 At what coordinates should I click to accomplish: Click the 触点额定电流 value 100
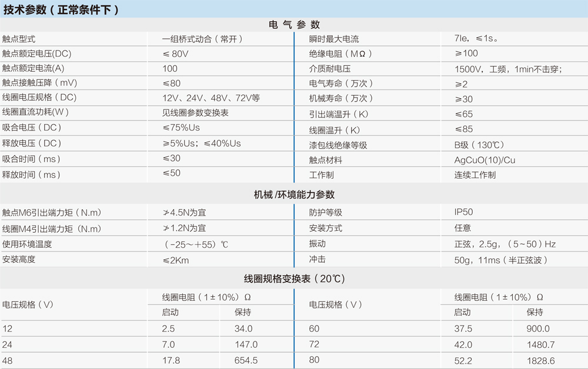(171, 68)
